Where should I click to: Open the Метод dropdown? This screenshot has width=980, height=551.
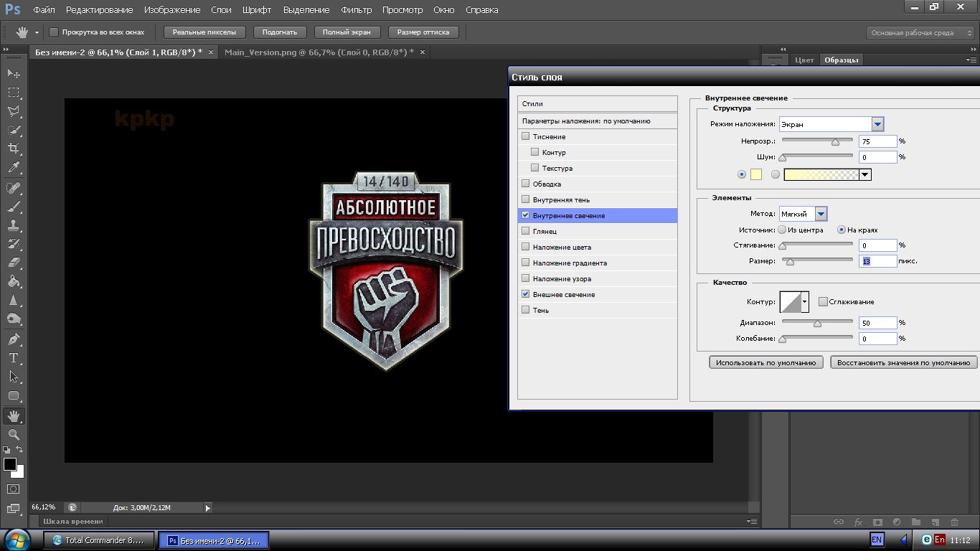pyautogui.click(x=821, y=214)
